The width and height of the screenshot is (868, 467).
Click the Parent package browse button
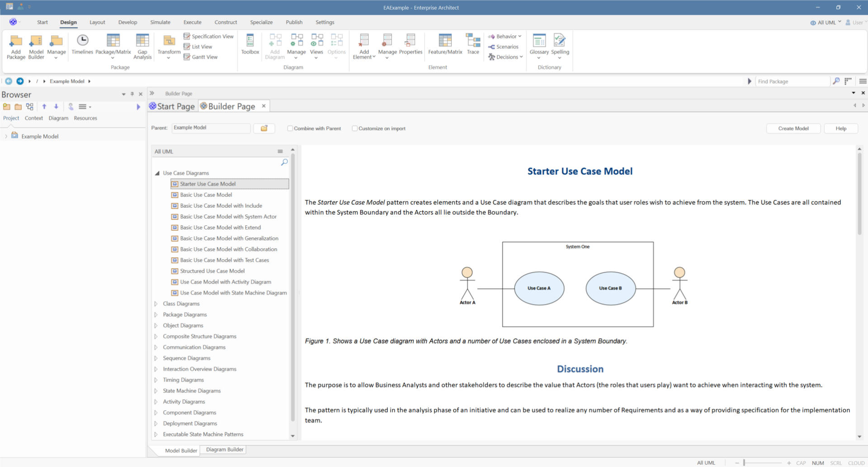pos(264,129)
